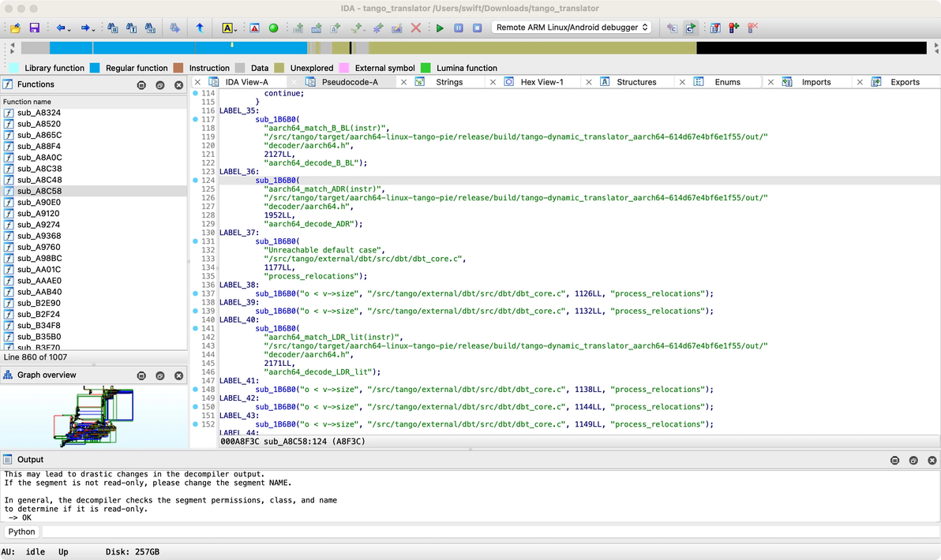The width and height of the screenshot is (941, 560).
Task: Start debugger with green play button
Action: (440, 28)
